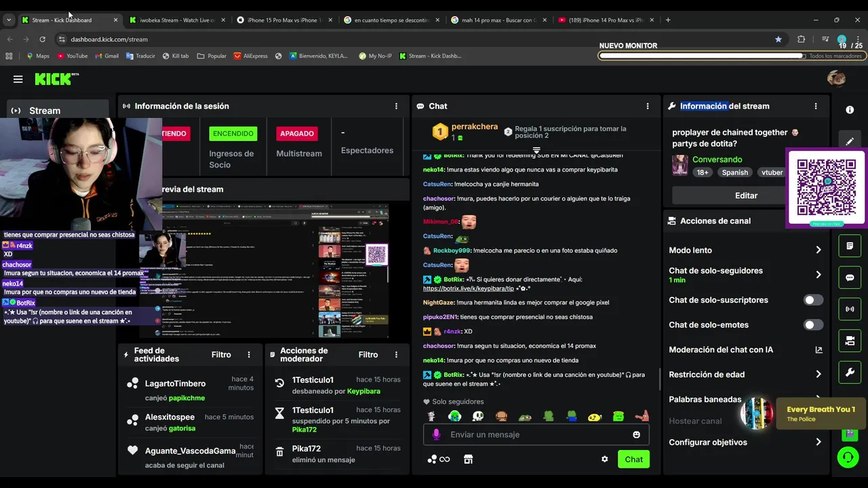Switch to en cuanto tiempo se descontinúa tab
Image resolution: width=868 pixels, height=488 pixels.
point(391,20)
